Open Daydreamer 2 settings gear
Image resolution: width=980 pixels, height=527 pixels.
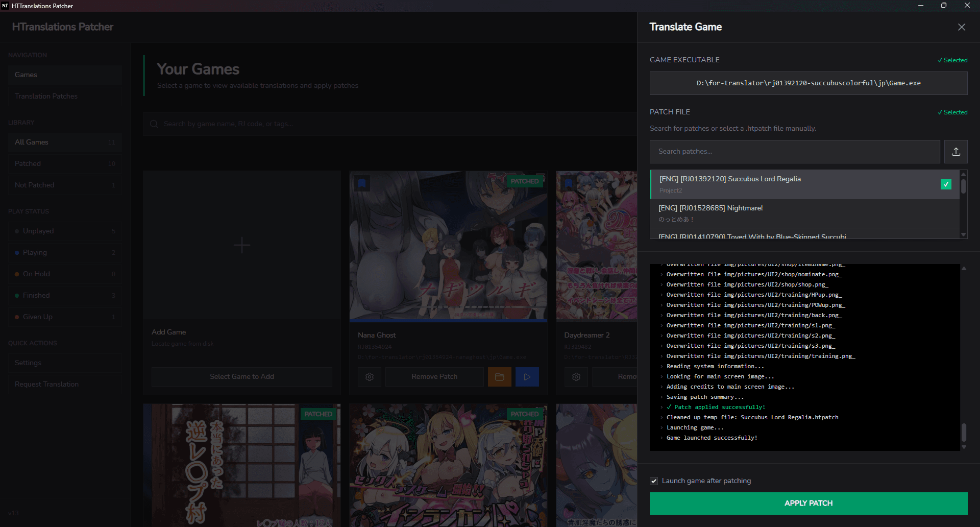576,376
